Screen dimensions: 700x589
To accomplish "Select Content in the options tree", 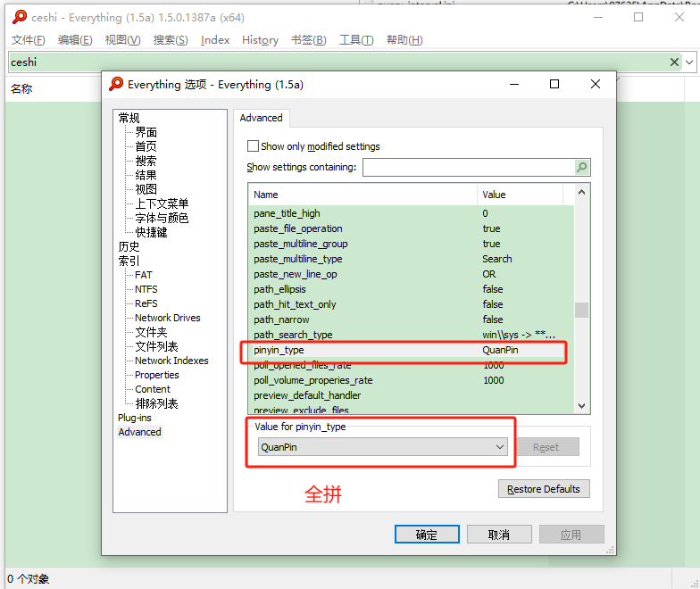I will pos(153,389).
